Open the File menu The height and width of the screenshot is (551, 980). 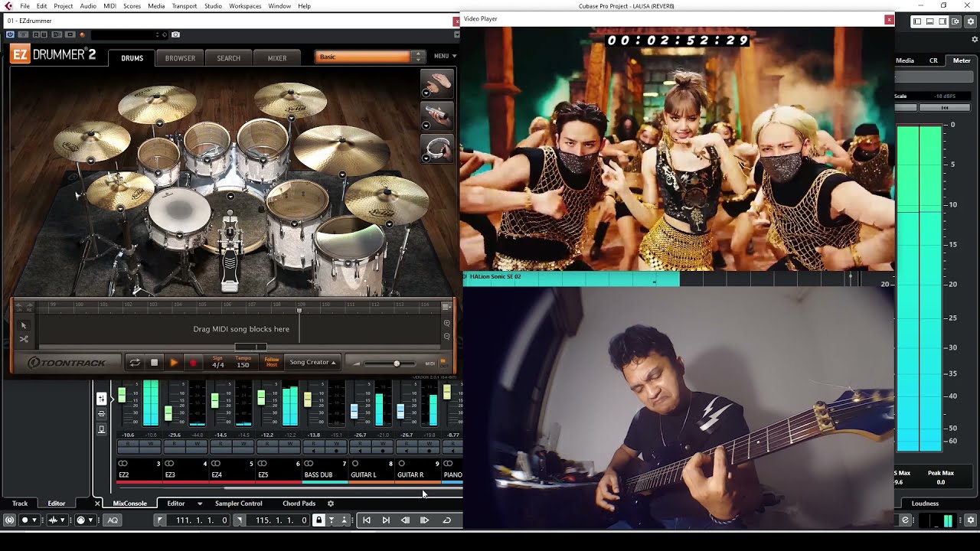[24, 6]
